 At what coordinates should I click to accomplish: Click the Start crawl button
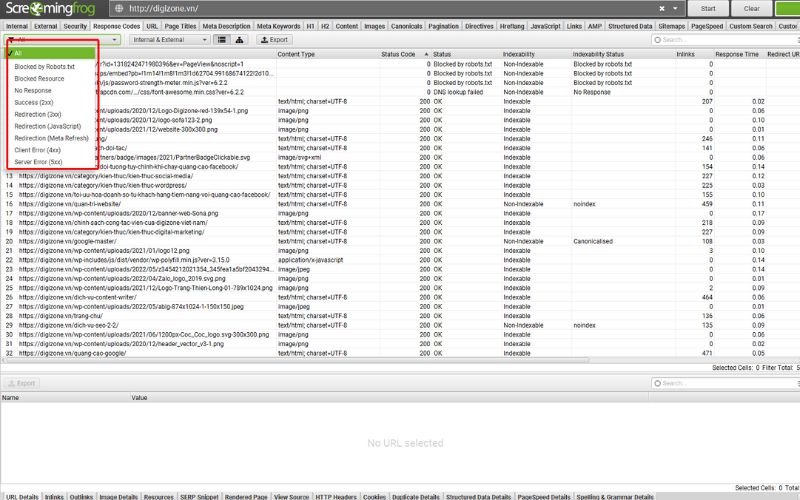coord(708,8)
